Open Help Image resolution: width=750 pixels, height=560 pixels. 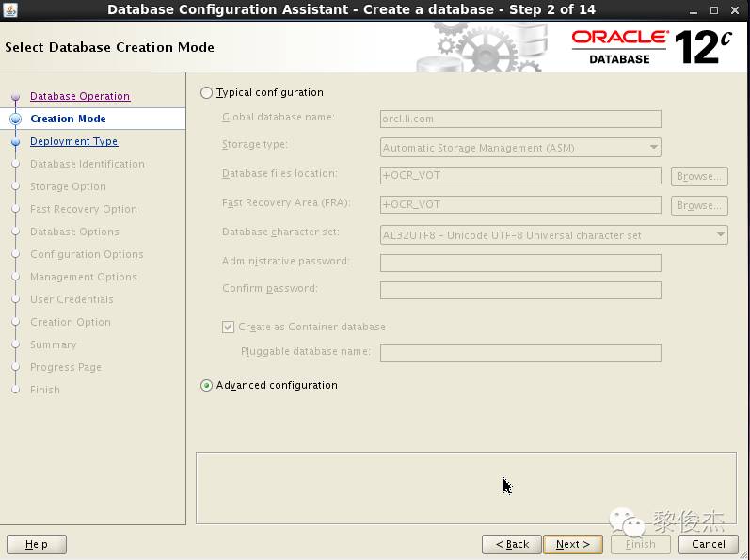[x=37, y=544]
